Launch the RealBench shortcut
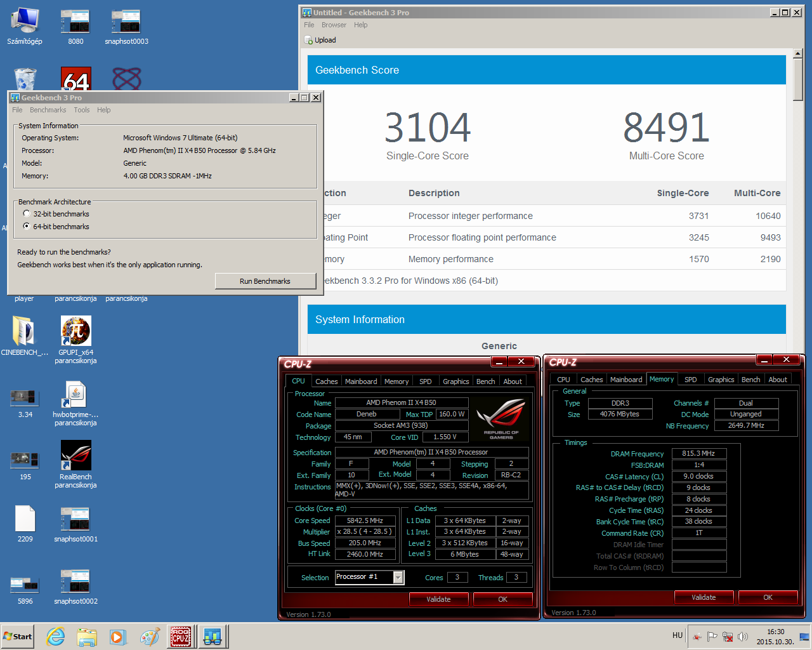This screenshot has width=812, height=650. pos(75,465)
